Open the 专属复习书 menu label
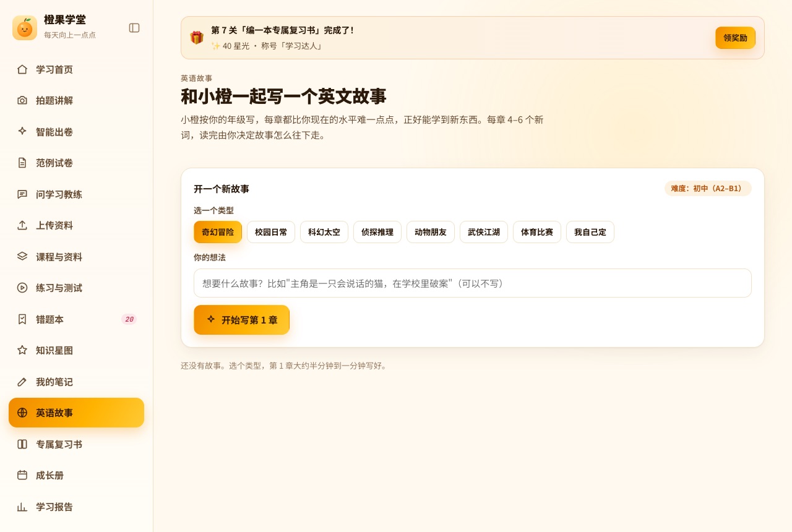 point(59,444)
